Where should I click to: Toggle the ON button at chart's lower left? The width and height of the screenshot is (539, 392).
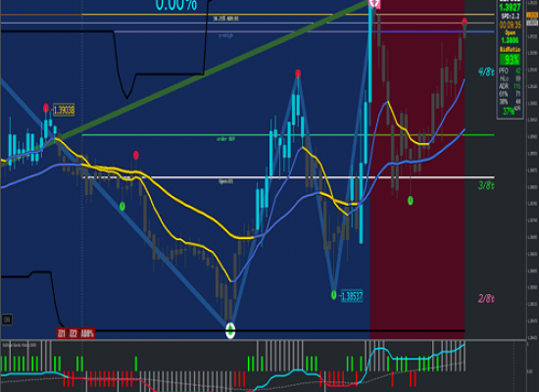pyautogui.click(x=7, y=319)
